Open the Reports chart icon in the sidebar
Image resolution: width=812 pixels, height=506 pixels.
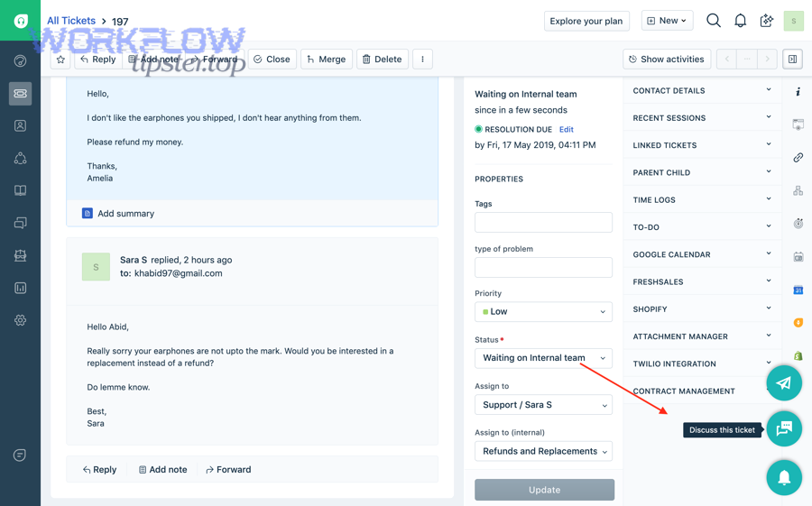pyautogui.click(x=20, y=288)
